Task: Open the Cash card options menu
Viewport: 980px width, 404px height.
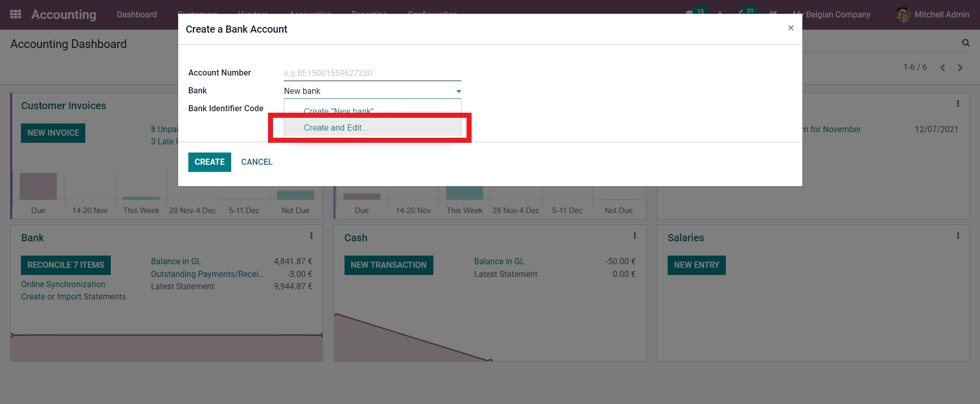Action: pos(634,236)
